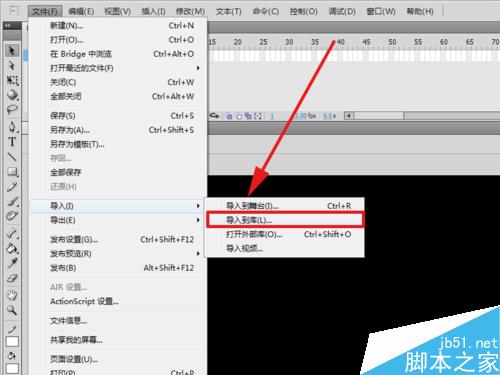The image size is (500, 375).
Task: Open the 控制(O) menu
Action: (x=303, y=12)
